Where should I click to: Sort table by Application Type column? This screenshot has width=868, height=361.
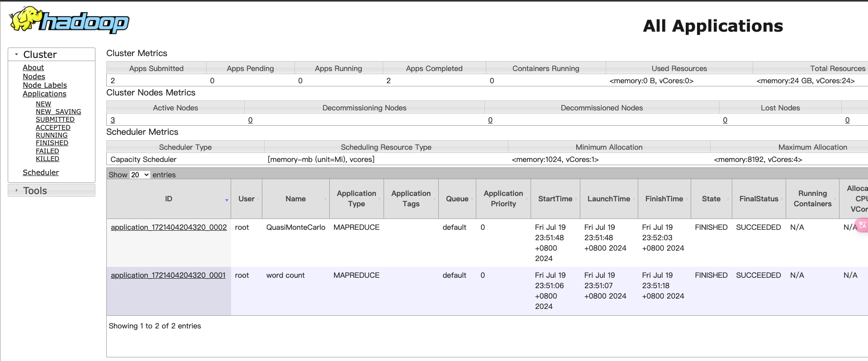click(x=356, y=199)
